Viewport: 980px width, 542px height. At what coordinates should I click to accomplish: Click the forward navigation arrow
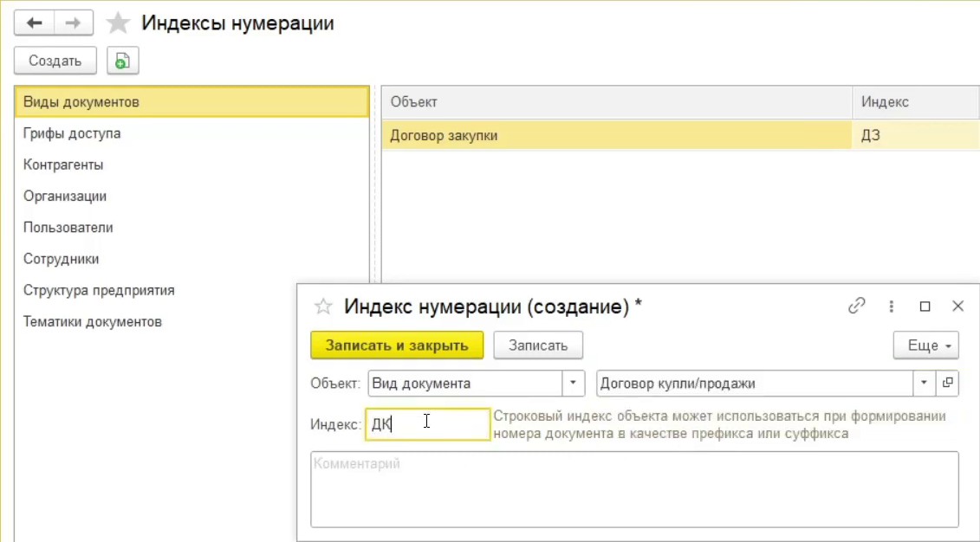coord(74,23)
